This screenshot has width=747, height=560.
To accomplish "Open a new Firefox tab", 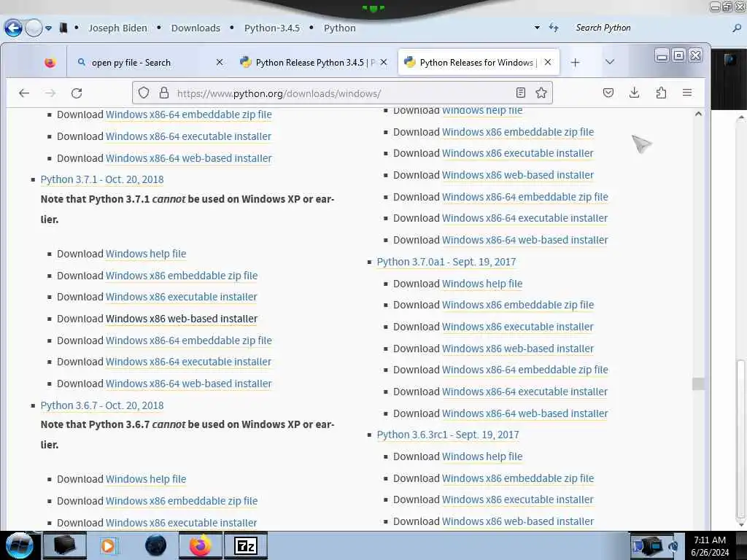I will click(575, 63).
